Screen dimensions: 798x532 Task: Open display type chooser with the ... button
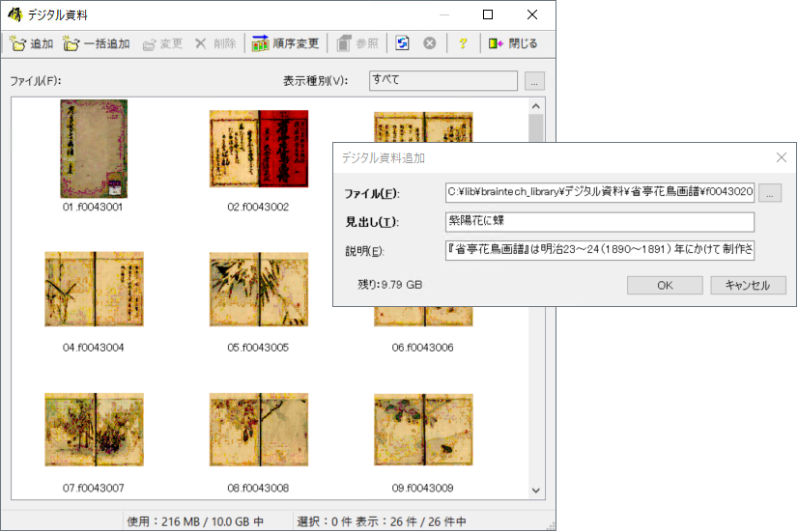click(x=534, y=81)
